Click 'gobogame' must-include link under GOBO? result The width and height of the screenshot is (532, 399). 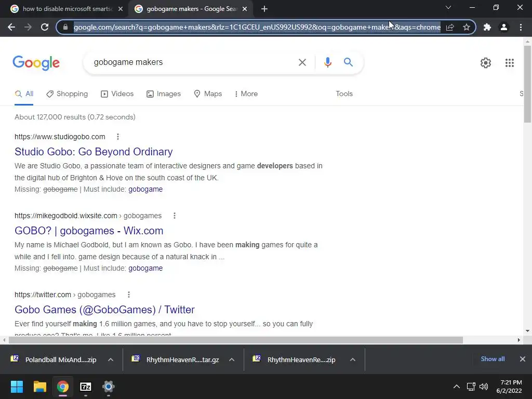[145, 269]
